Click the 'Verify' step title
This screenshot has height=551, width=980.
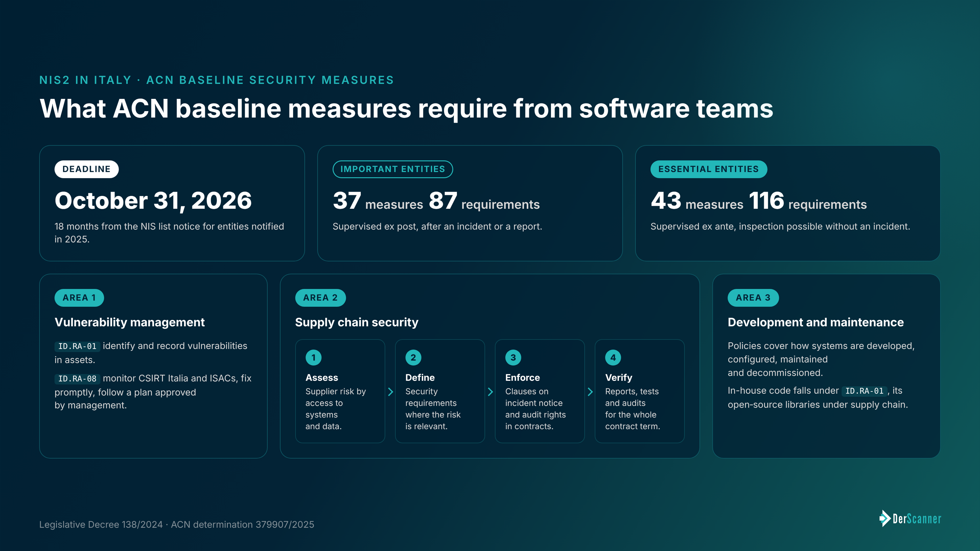click(619, 378)
